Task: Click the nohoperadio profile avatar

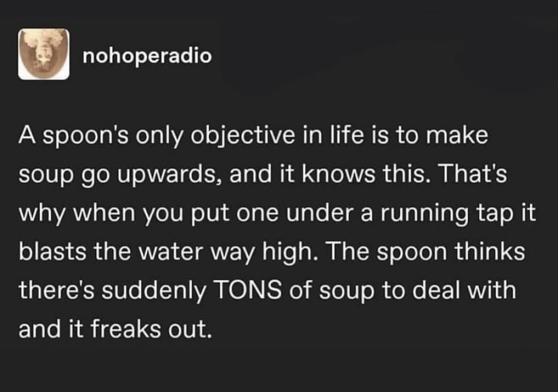Action: coord(44,54)
